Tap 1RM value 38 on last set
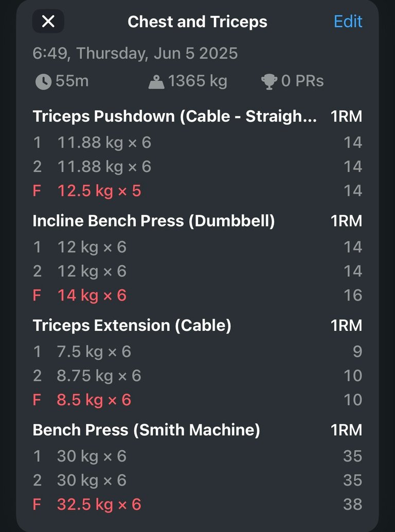 [x=353, y=505]
